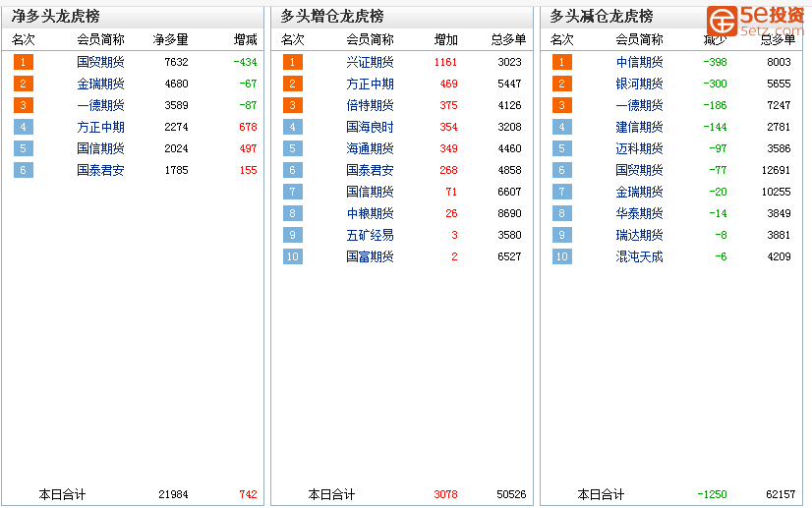Viewport: 812px width, 508px height.
Task: Select daily total change 742
Action: coord(248,494)
